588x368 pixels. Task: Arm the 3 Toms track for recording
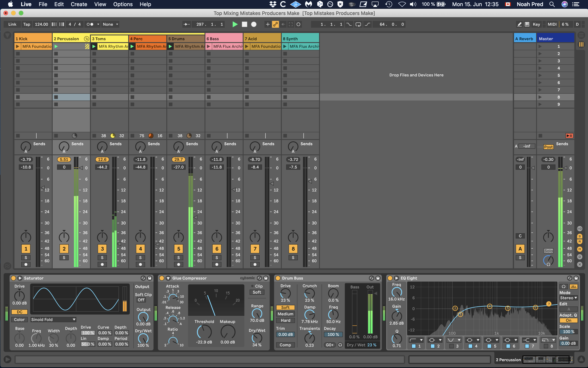coord(102,264)
